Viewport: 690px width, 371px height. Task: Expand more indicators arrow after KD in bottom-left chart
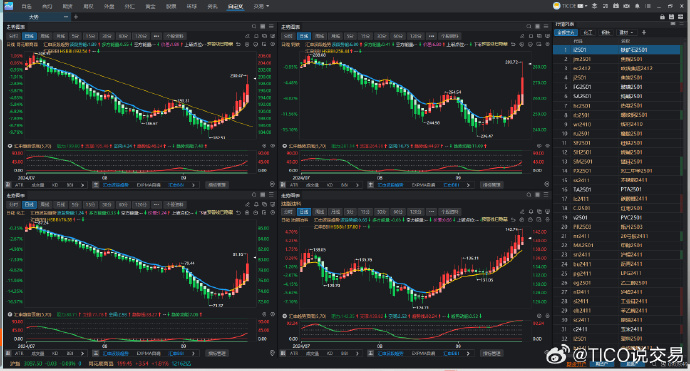82,353
